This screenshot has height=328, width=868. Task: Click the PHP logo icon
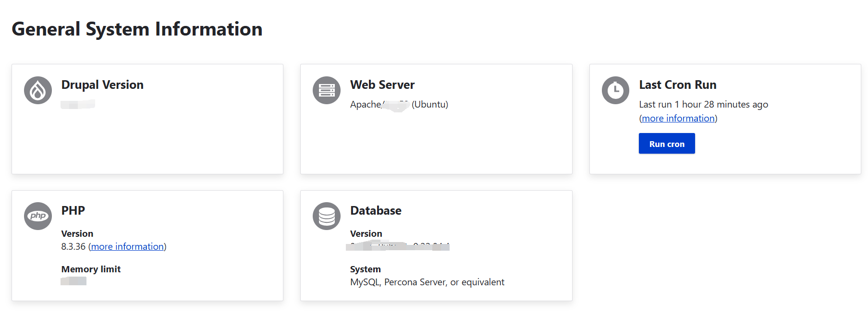point(38,216)
